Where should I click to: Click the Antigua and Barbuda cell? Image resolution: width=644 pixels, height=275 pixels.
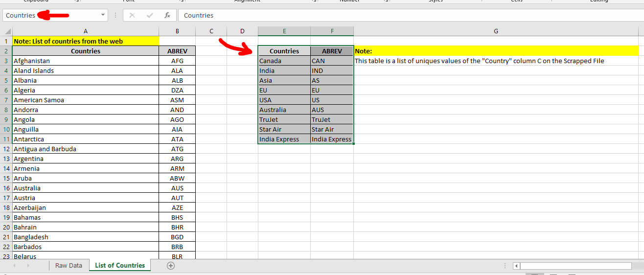86,149
